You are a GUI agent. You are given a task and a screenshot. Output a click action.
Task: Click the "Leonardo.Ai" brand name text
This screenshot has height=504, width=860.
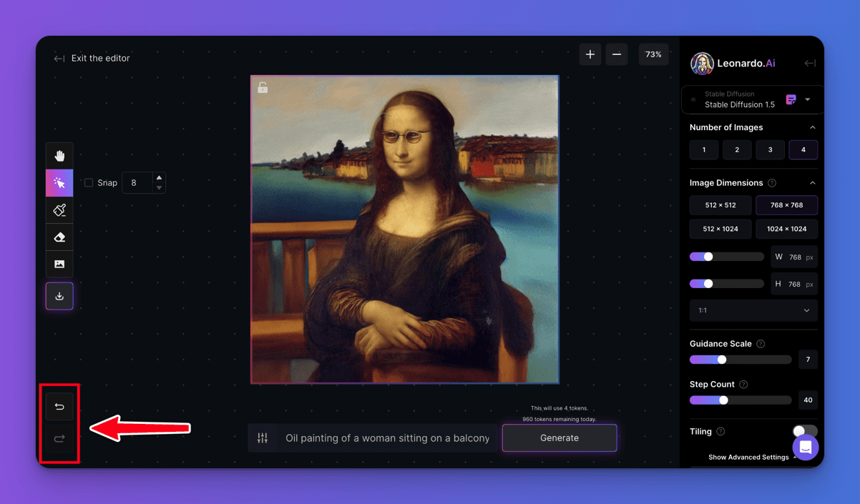[x=746, y=64]
